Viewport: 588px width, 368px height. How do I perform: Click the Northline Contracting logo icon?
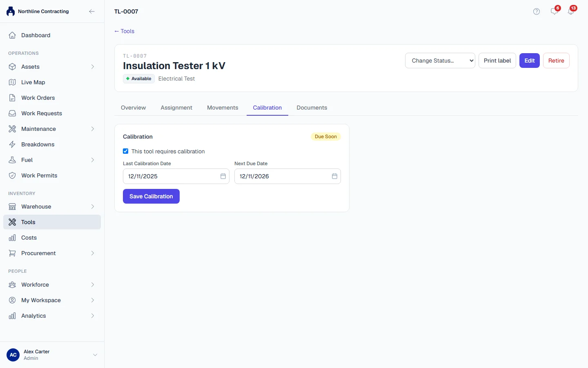pos(11,11)
